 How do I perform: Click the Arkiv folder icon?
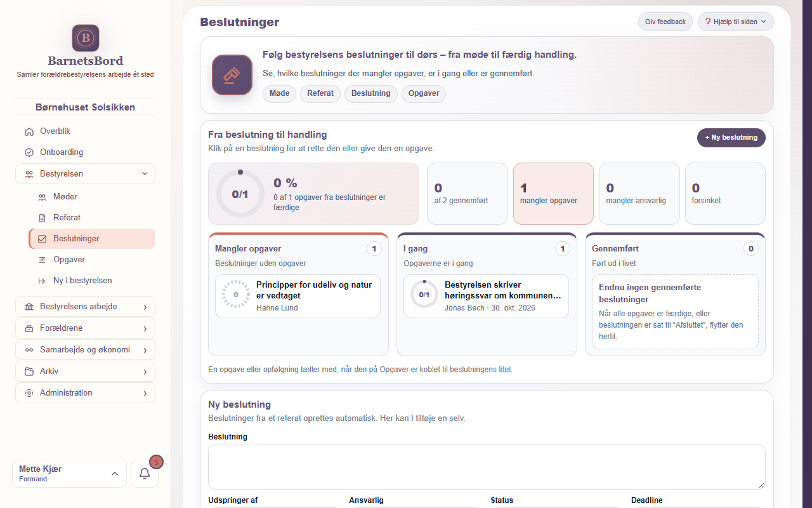[x=29, y=371]
